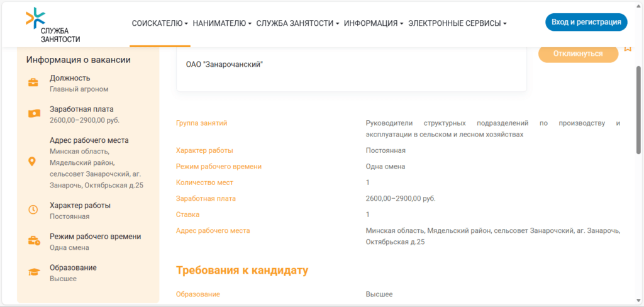Open the ИНФОРМАЦИЯ menu
Screen dimensions: 644x307
(374, 23)
